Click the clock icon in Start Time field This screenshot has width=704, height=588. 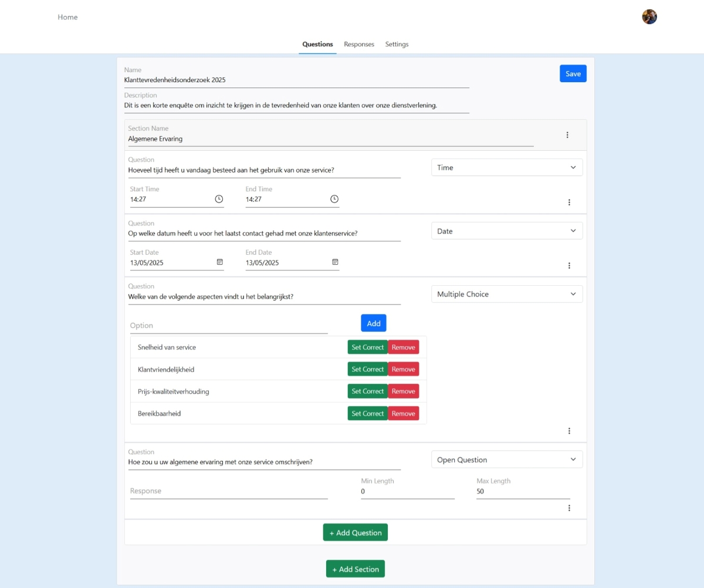tap(219, 199)
